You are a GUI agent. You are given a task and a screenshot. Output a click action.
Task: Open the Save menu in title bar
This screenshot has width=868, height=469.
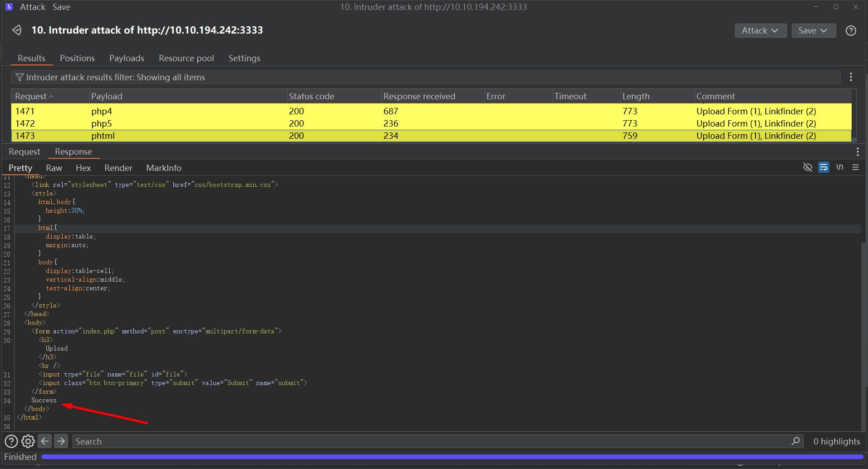click(x=61, y=7)
